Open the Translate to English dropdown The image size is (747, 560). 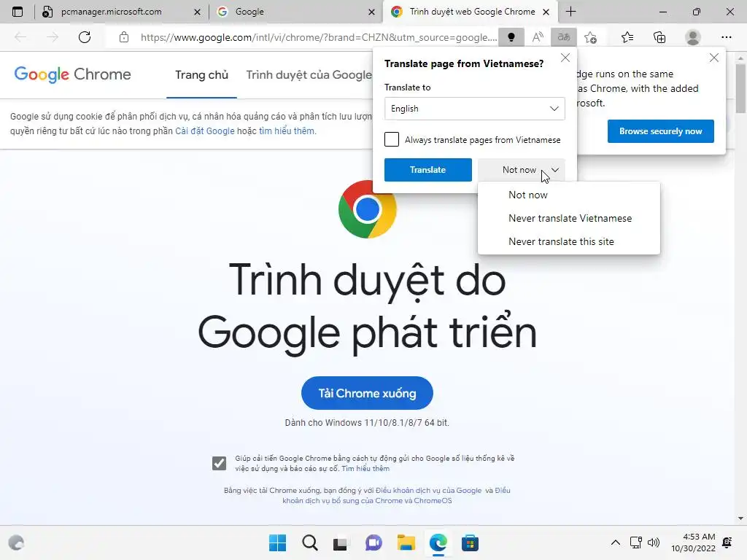(x=474, y=109)
